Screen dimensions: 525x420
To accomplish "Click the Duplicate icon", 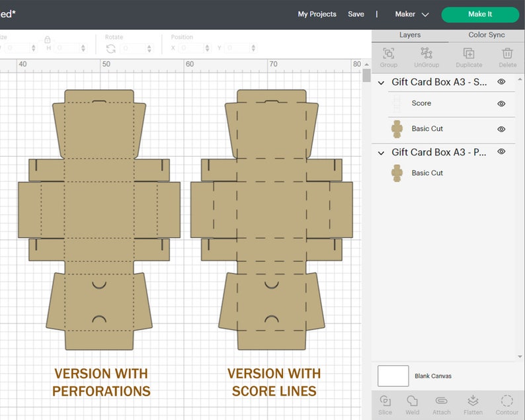I will 469,54.
